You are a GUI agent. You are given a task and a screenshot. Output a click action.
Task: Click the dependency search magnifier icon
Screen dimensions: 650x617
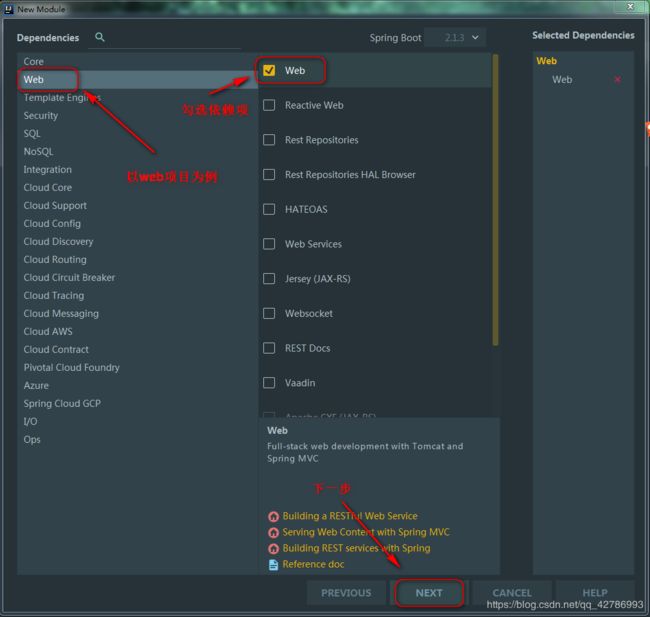(x=99, y=37)
